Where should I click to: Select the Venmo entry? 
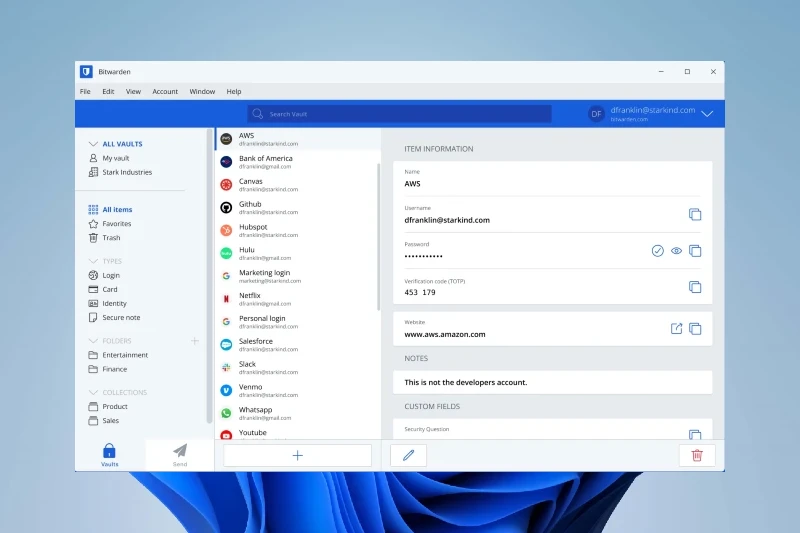coord(296,390)
